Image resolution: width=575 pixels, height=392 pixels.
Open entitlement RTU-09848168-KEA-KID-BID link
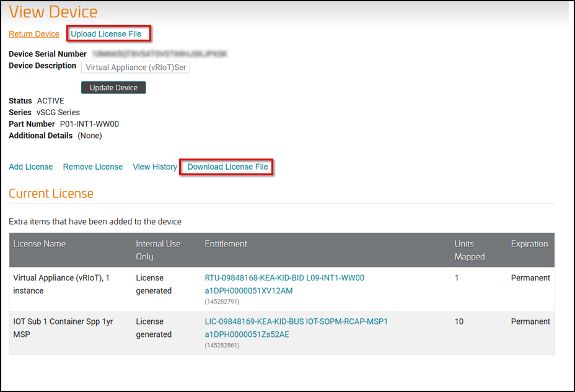coord(284,277)
